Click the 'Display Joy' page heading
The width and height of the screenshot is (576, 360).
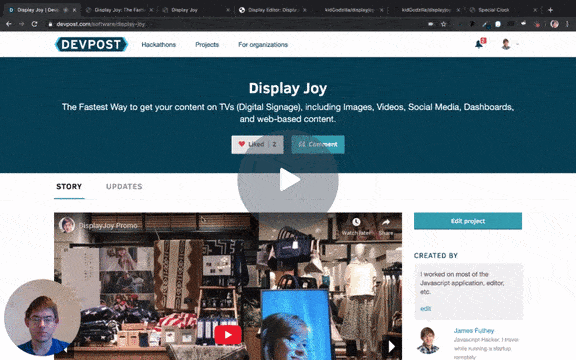pyautogui.click(x=288, y=89)
